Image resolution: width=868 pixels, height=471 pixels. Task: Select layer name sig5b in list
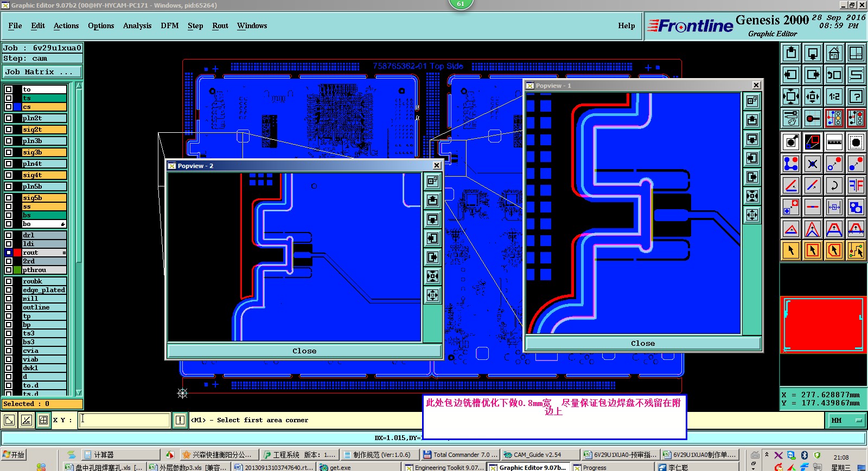click(x=44, y=198)
